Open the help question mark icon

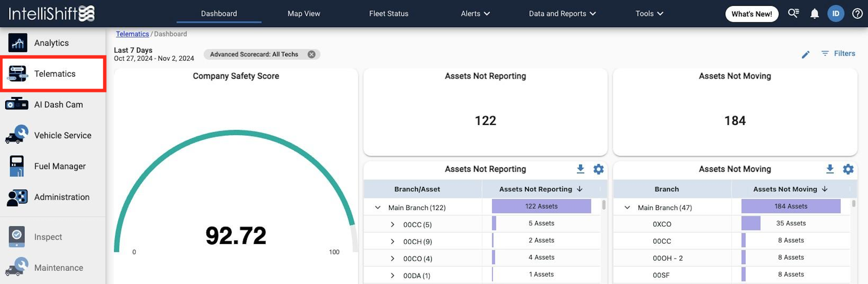(x=857, y=14)
